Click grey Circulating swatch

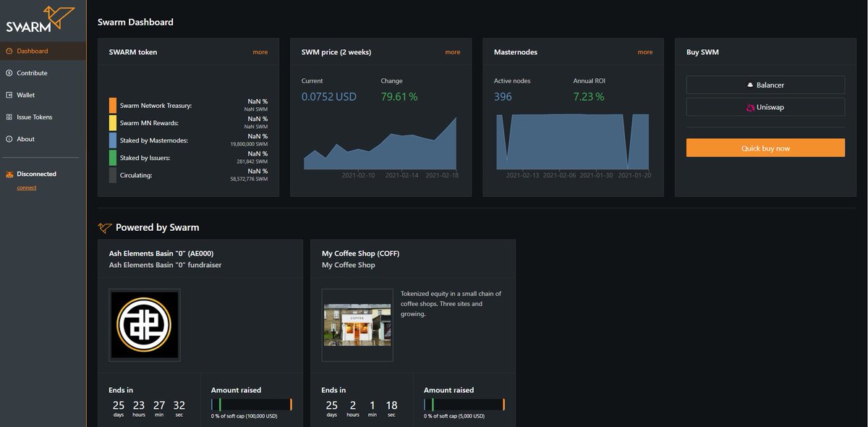point(113,175)
